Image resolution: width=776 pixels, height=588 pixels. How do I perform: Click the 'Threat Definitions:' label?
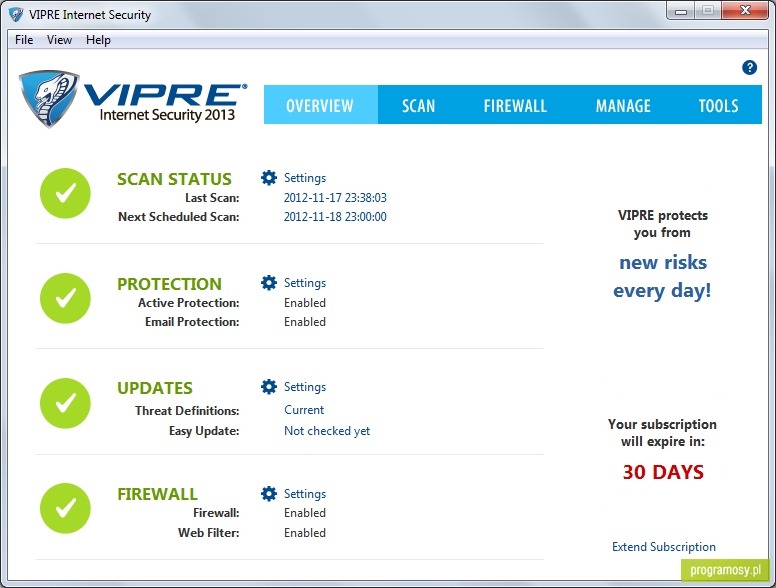tap(187, 410)
